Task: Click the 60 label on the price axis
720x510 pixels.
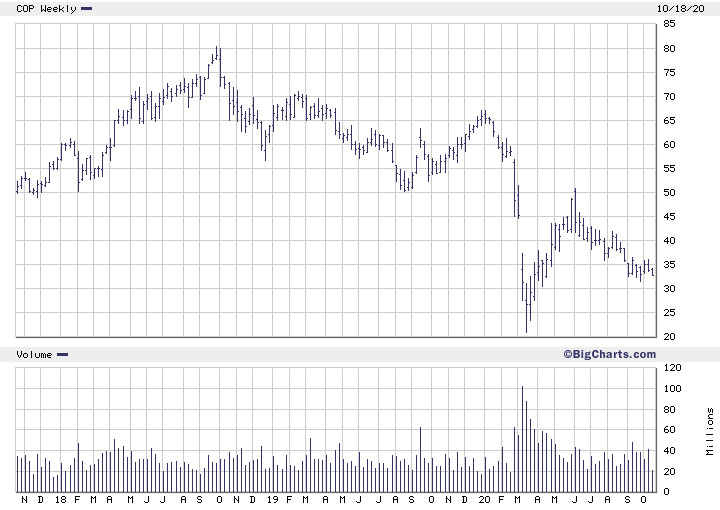Action: (x=669, y=144)
